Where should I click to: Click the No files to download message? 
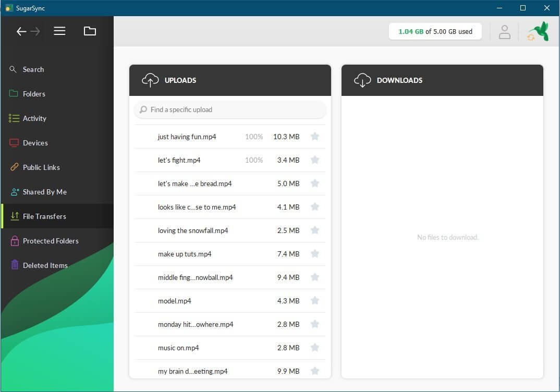click(447, 237)
